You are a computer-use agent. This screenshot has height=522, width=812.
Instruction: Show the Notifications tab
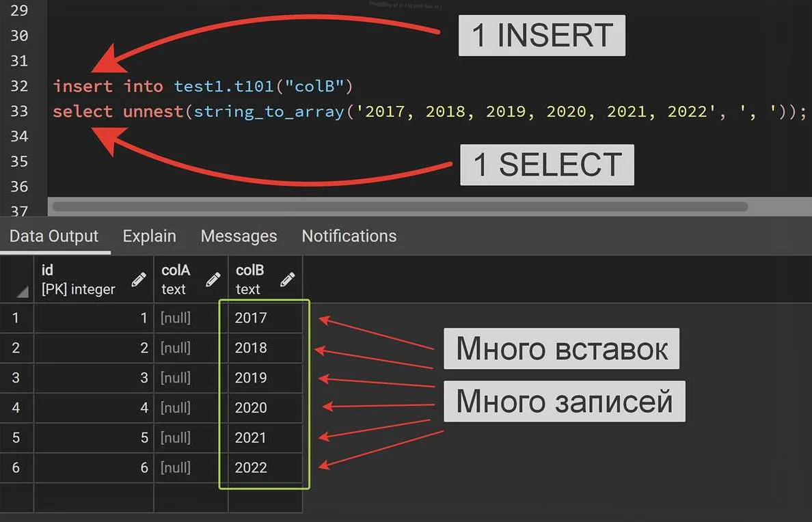click(349, 236)
